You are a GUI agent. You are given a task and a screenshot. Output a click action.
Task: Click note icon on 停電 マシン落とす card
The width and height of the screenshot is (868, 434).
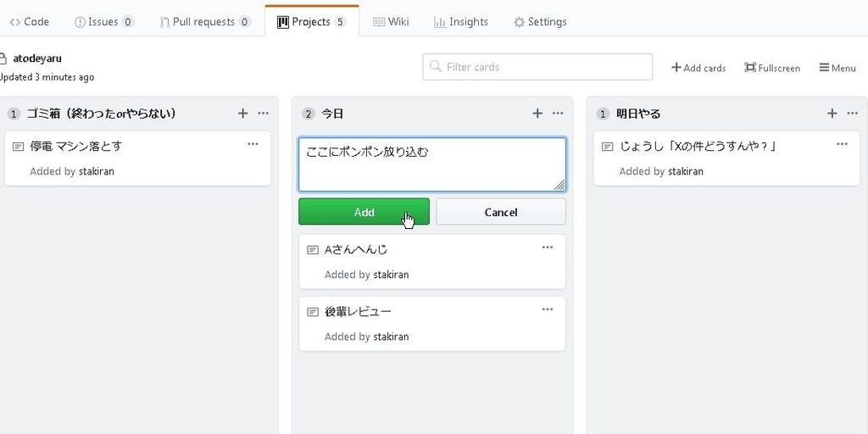(x=19, y=147)
